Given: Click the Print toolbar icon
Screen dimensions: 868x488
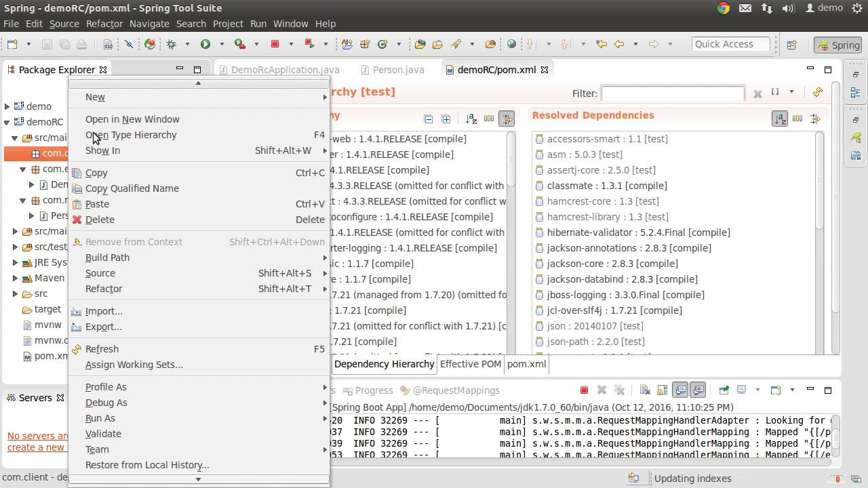Looking at the screenshot, I should [x=81, y=44].
